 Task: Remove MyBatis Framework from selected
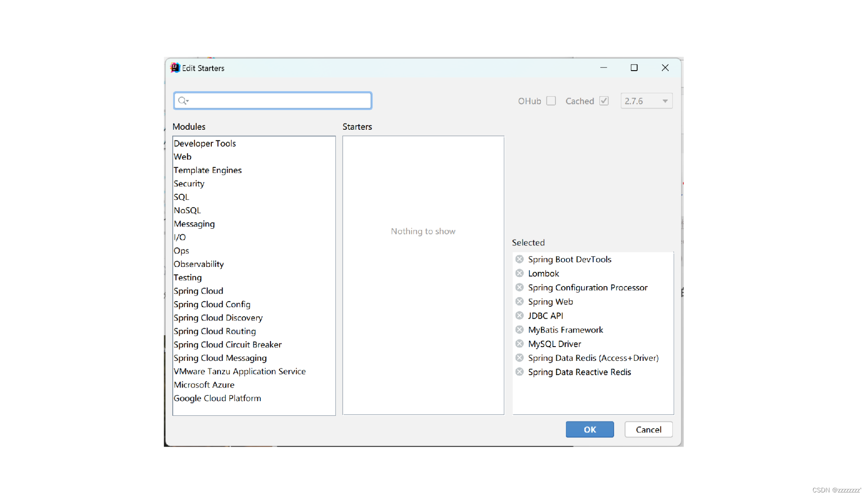[x=519, y=330]
